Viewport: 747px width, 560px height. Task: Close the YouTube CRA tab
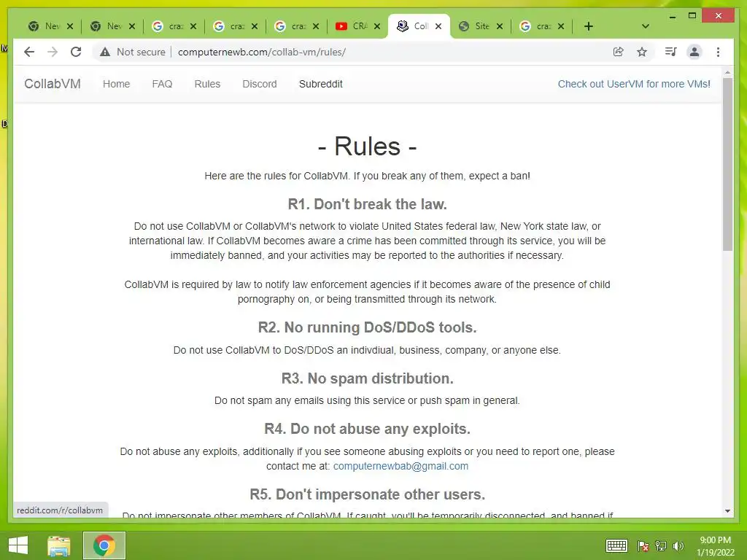(x=377, y=26)
